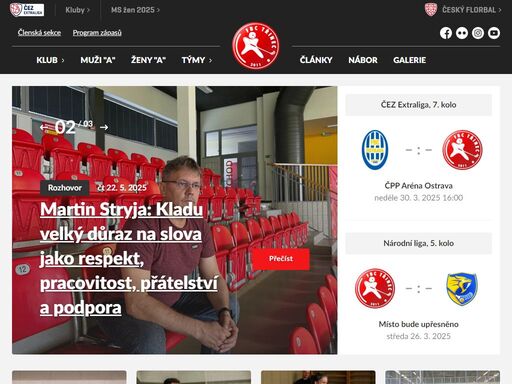Open YouTube social icon

pos(494,33)
